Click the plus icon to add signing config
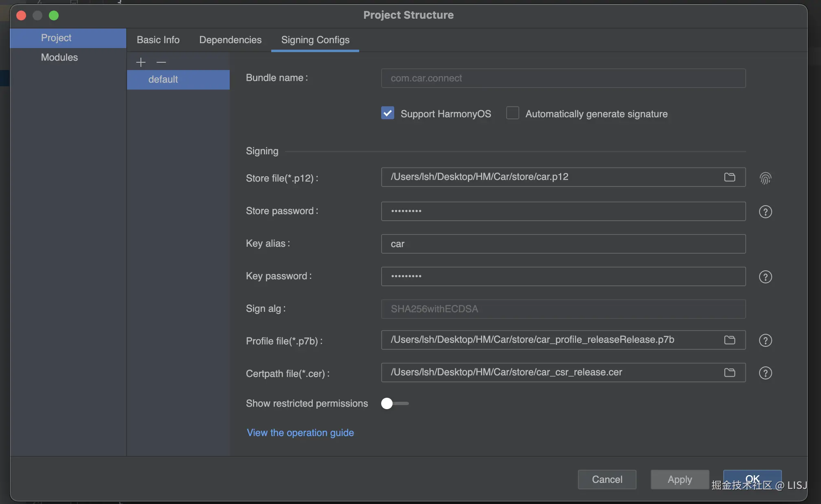Screen dimensions: 821x504 pos(141,62)
